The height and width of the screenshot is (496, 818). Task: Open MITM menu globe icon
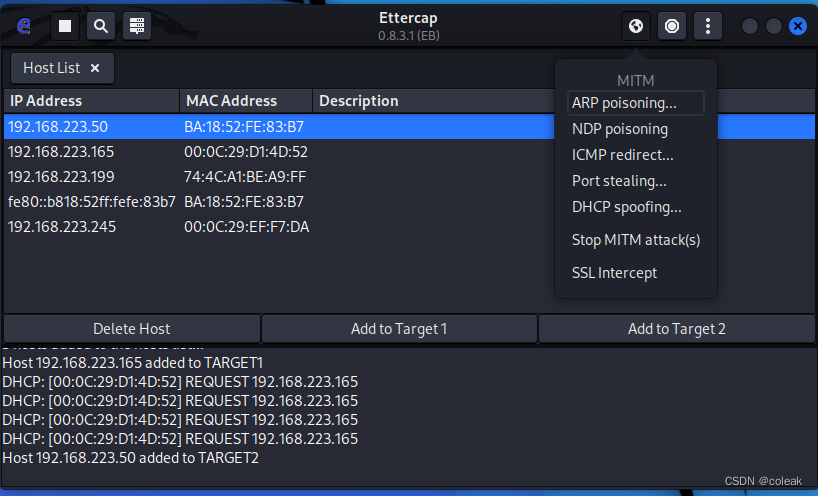pos(636,26)
